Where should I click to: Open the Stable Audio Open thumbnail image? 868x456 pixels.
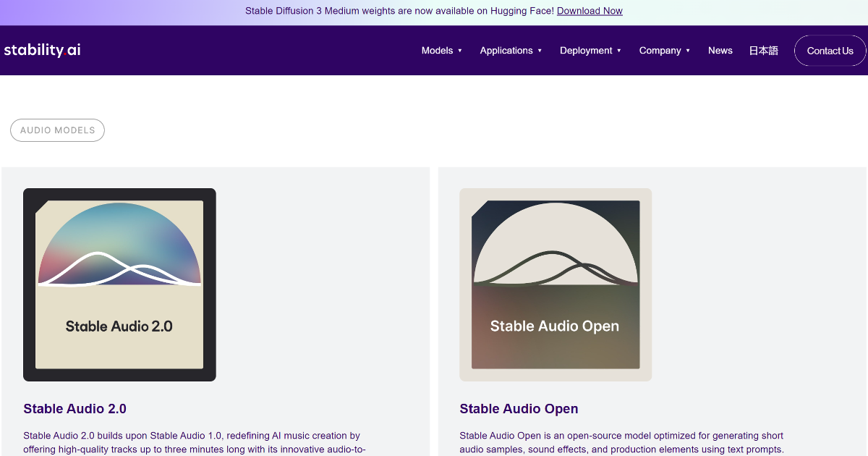pyautogui.click(x=555, y=284)
